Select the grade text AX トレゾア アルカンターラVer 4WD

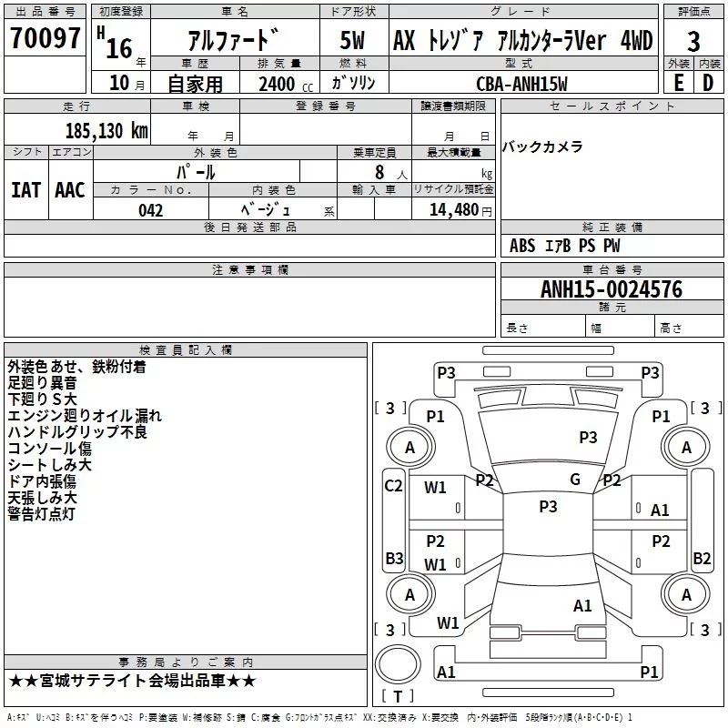click(x=523, y=40)
